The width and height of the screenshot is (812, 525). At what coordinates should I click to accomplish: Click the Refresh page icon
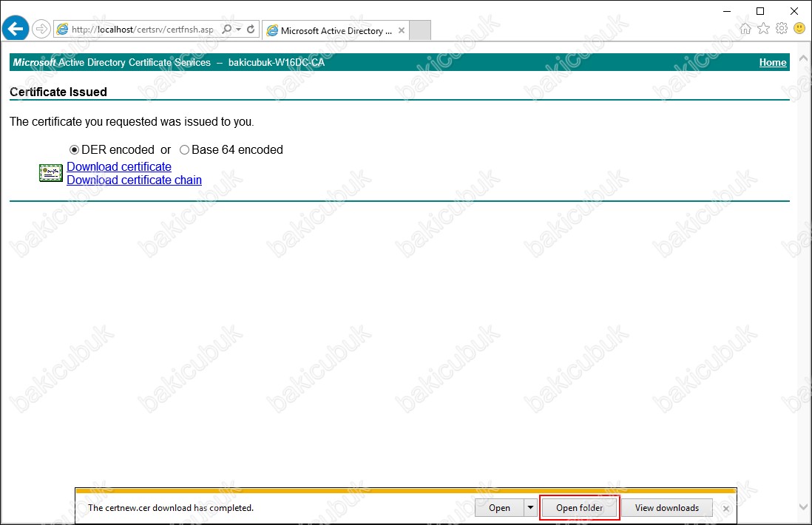[251, 30]
